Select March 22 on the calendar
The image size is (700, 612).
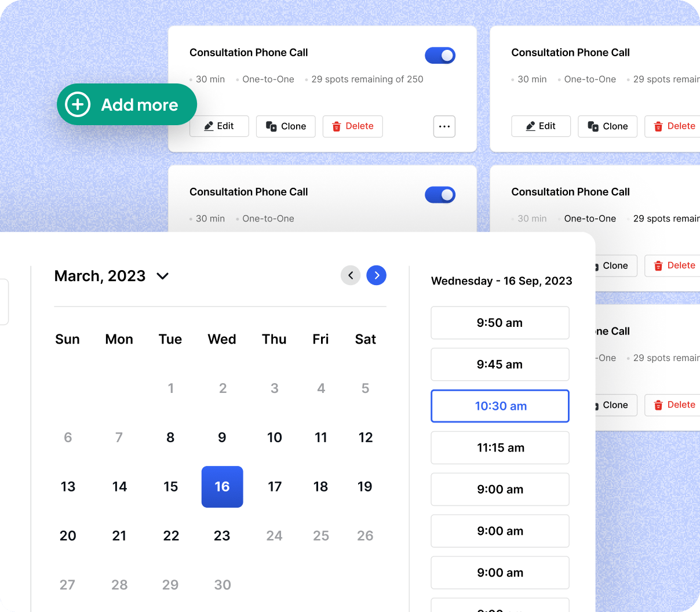[x=171, y=536]
